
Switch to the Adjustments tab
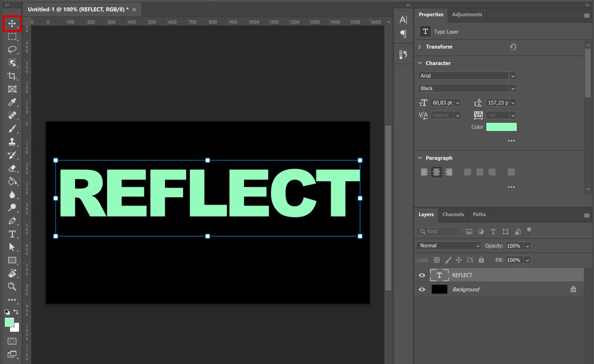click(x=467, y=14)
